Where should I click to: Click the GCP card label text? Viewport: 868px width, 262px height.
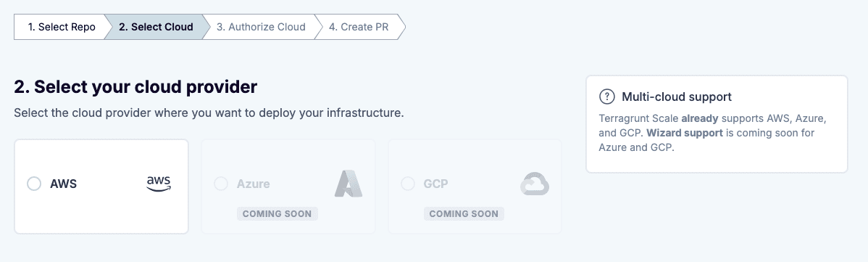(x=435, y=184)
